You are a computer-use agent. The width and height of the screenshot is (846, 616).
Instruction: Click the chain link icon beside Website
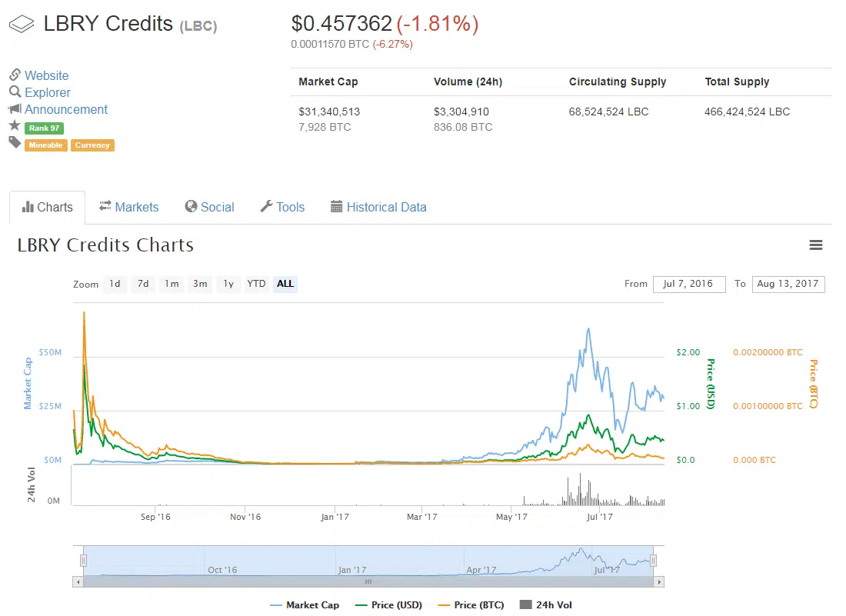click(x=15, y=75)
